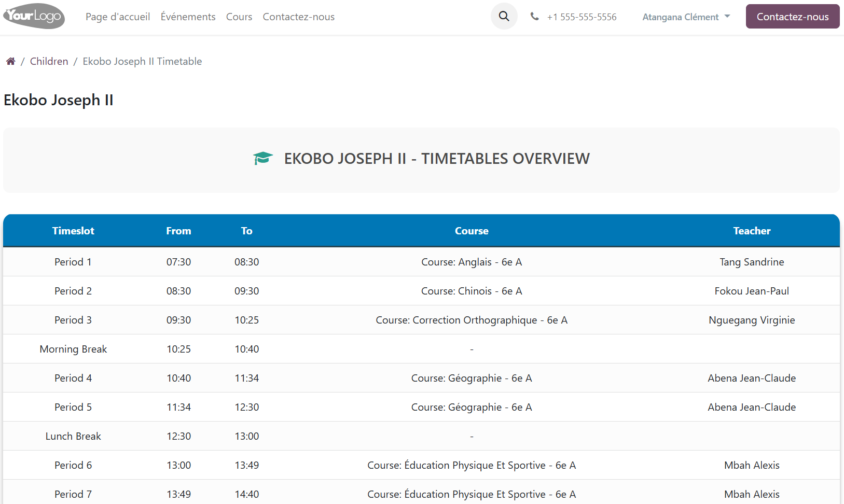Click the Éducation Physique course in Period 7
The width and height of the screenshot is (844, 504).
pos(472,494)
